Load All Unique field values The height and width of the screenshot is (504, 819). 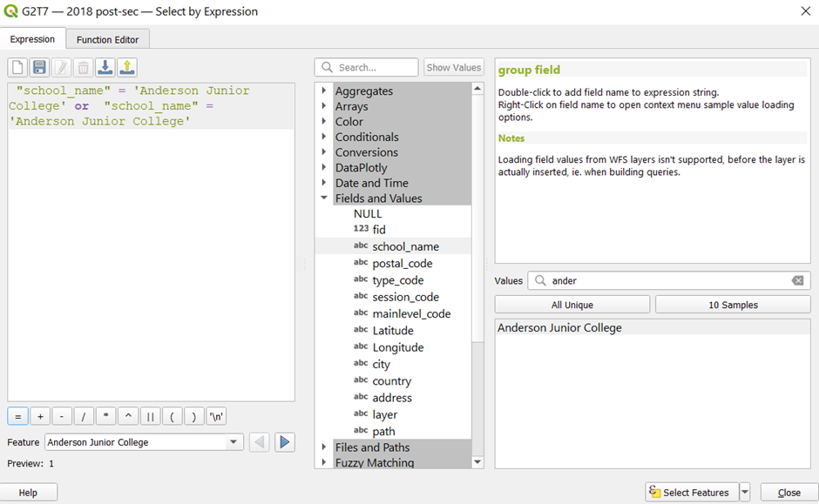(572, 305)
